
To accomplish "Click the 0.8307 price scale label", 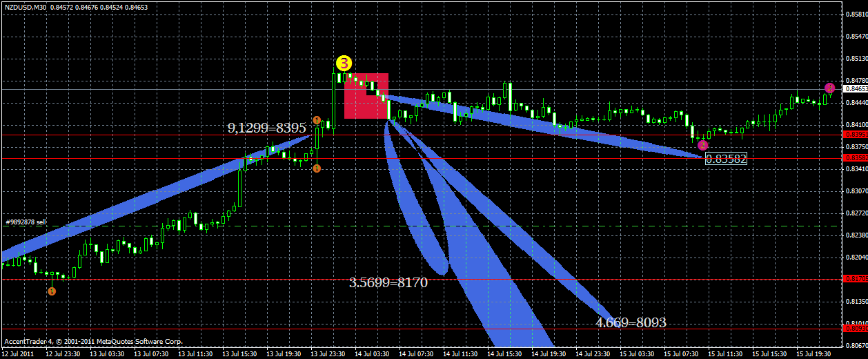I will click(x=856, y=191).
